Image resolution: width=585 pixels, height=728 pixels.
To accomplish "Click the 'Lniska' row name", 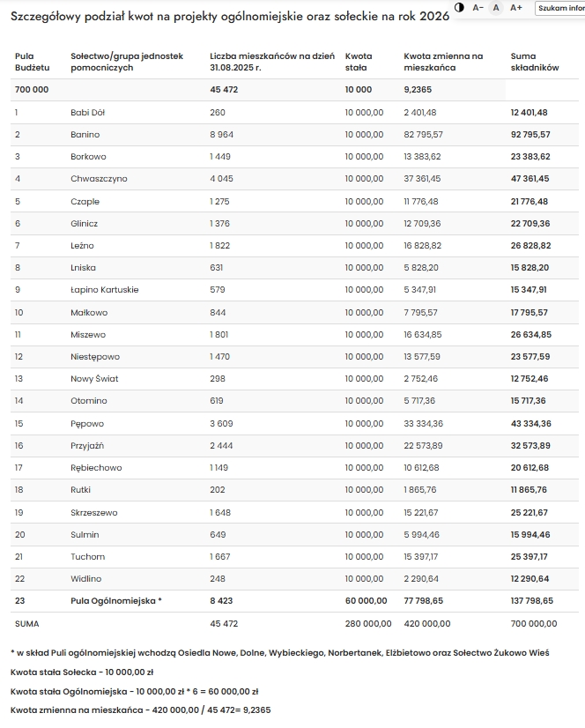I will click(83, 267).
